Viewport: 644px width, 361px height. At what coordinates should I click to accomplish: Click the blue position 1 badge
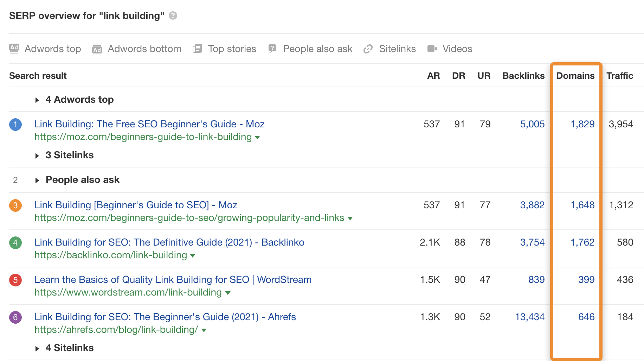point(15,125)
